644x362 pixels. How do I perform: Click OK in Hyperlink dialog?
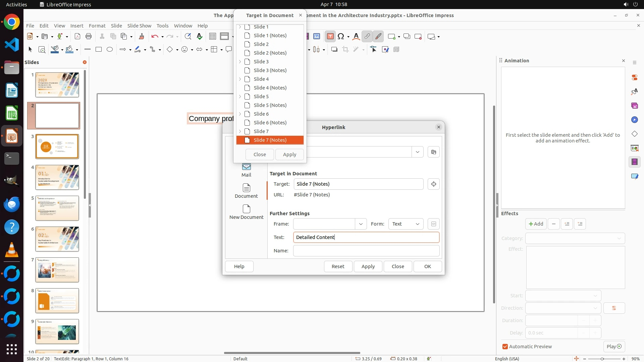[x=427, y=266]
